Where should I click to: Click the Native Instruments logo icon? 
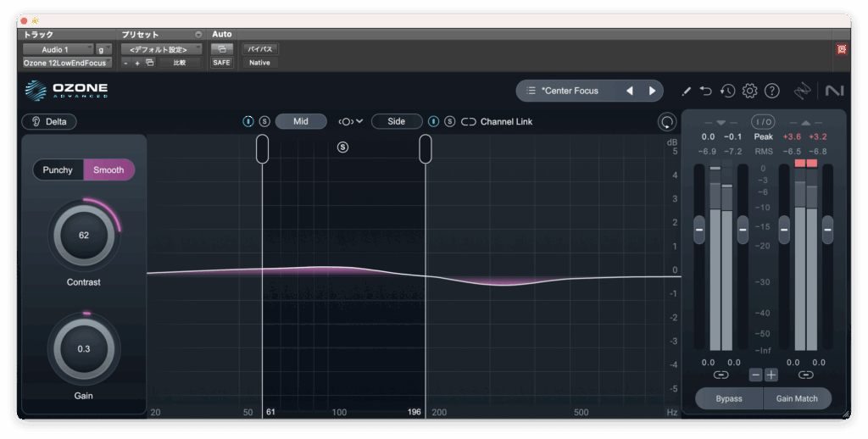[833, 91]
